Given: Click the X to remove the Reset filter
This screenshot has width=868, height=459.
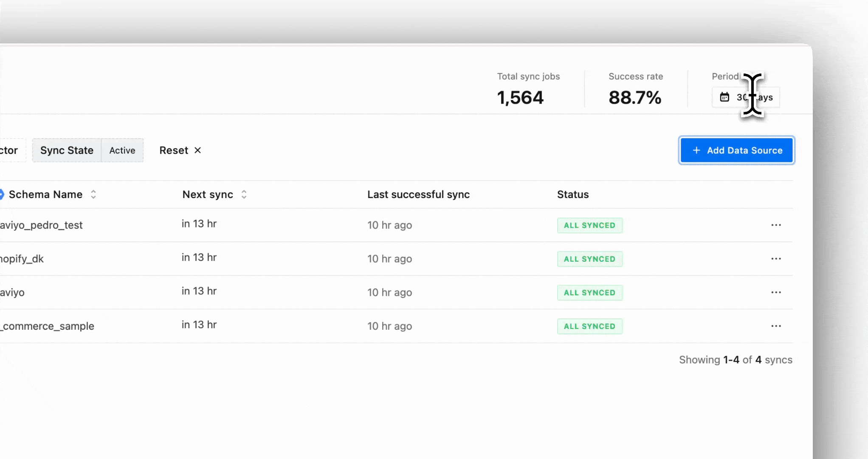Looking at the screenshot, I should 197,150.
